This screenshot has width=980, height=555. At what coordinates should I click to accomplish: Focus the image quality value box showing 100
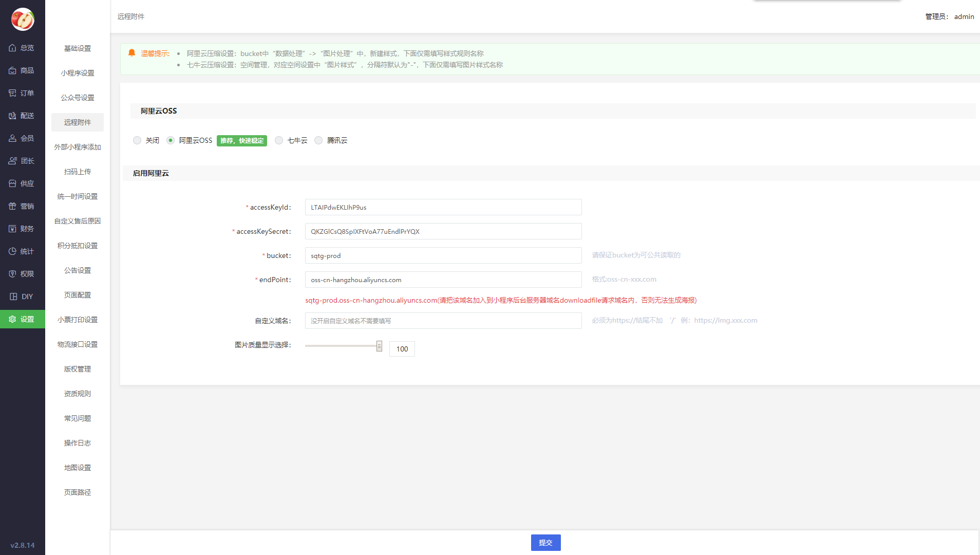tap(402, 349)
